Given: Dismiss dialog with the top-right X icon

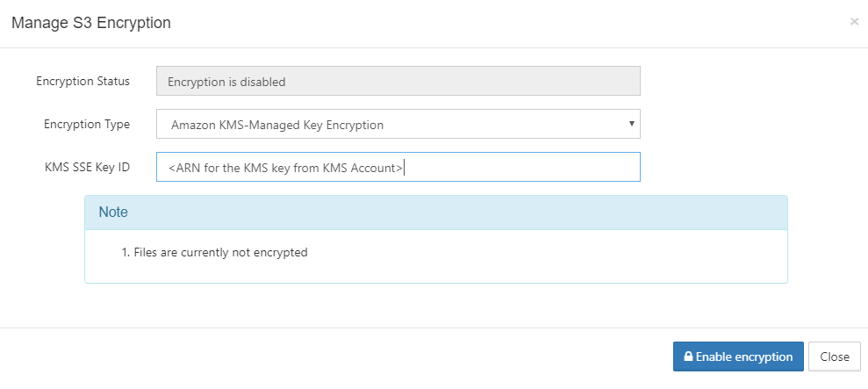Looking at the screenshot, I should [854, 22].
